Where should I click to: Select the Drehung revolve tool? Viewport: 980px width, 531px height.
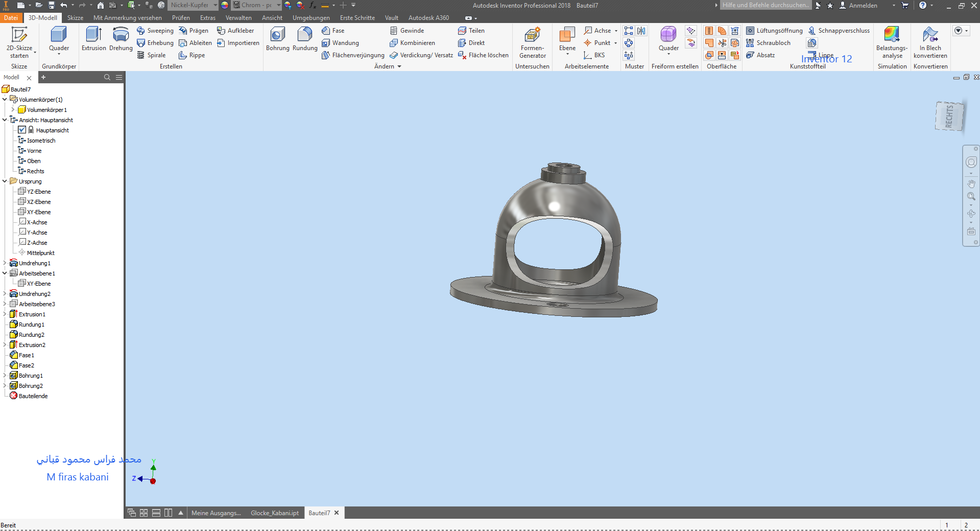121,39
